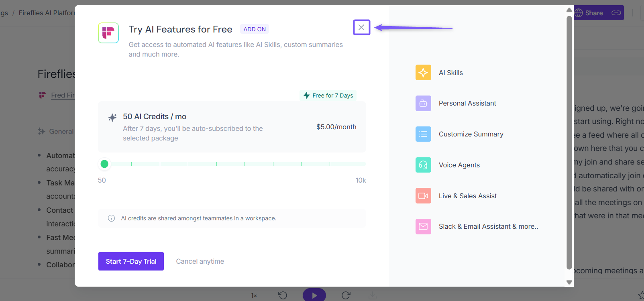This screenshot has width=644, height=301.
Task: Click the ADD ON badge
Action: [x=255, y=29]
